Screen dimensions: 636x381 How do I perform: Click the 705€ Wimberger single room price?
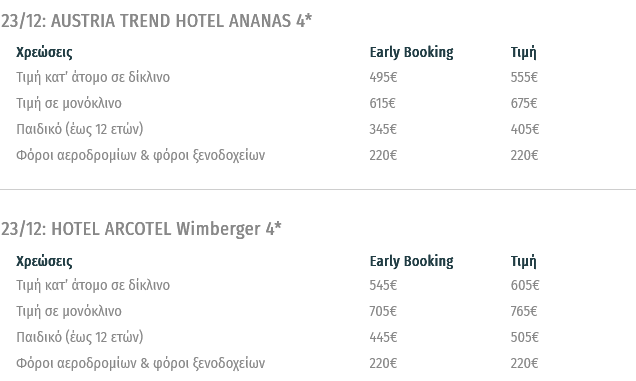click(x=383, y=311)
